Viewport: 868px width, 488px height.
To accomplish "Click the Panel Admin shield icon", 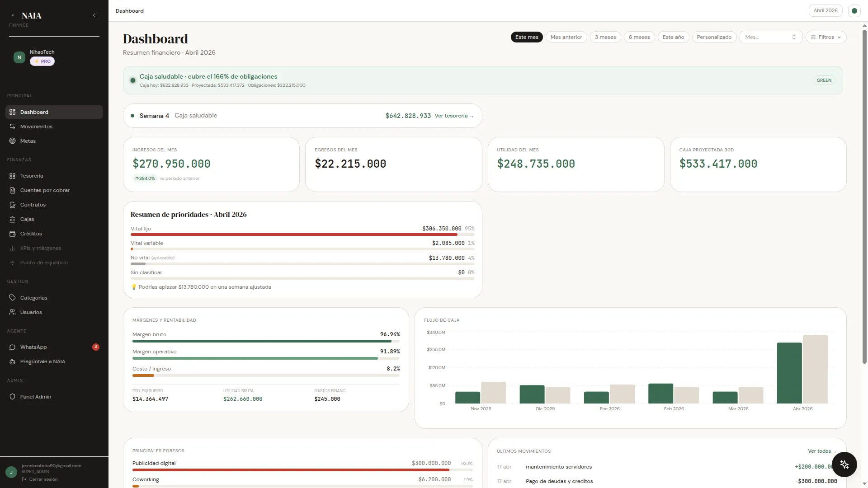I will 12,397.
